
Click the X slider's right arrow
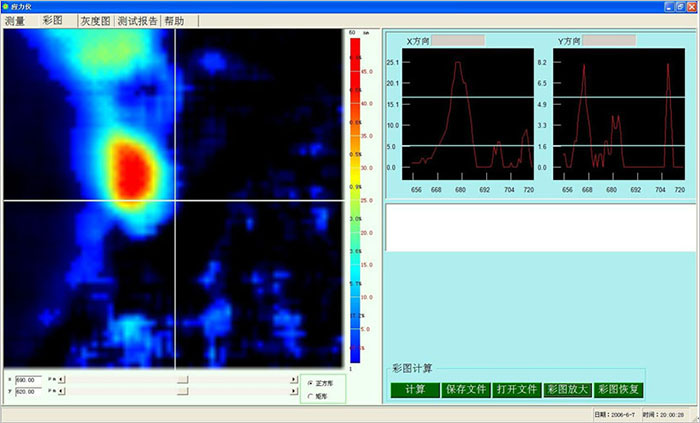(x=293, y=380)
